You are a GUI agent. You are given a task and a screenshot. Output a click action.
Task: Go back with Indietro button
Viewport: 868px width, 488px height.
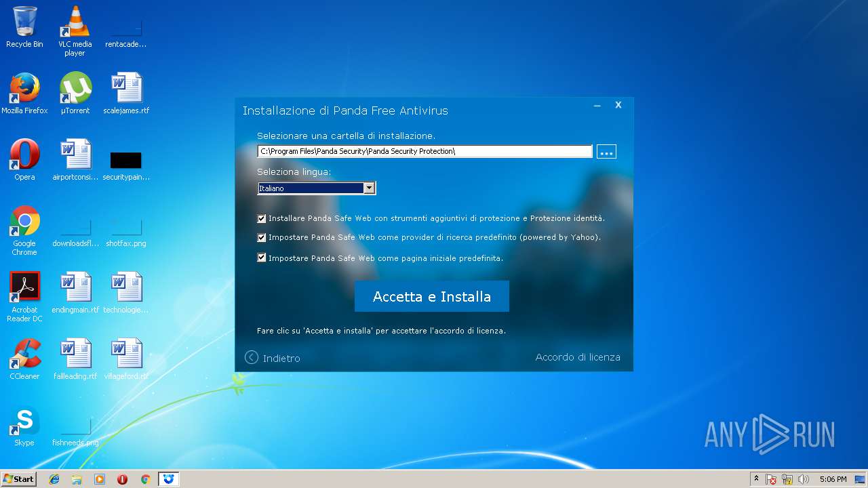click(x=273, y=358)
